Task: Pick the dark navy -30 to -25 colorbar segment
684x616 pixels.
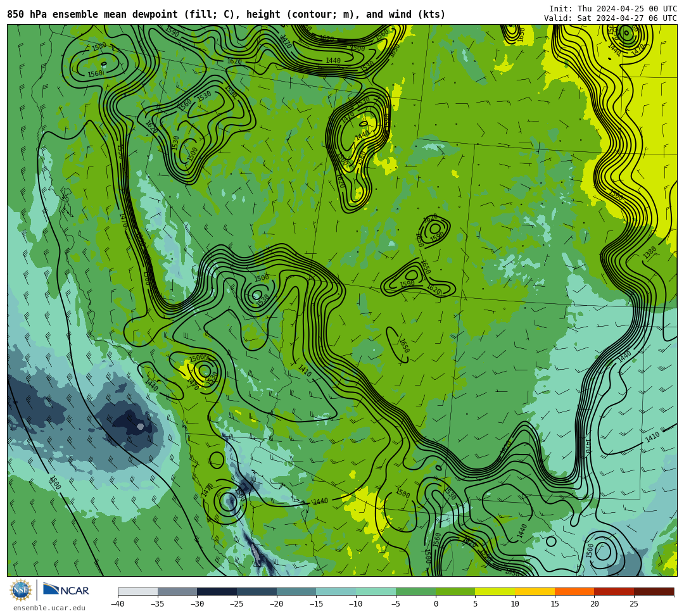Action: coord(217,591)
